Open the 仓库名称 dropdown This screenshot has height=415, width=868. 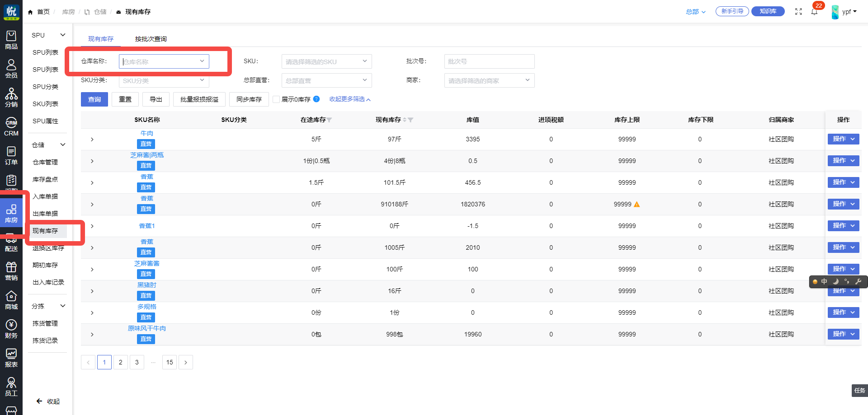click(x=164, y=61)
